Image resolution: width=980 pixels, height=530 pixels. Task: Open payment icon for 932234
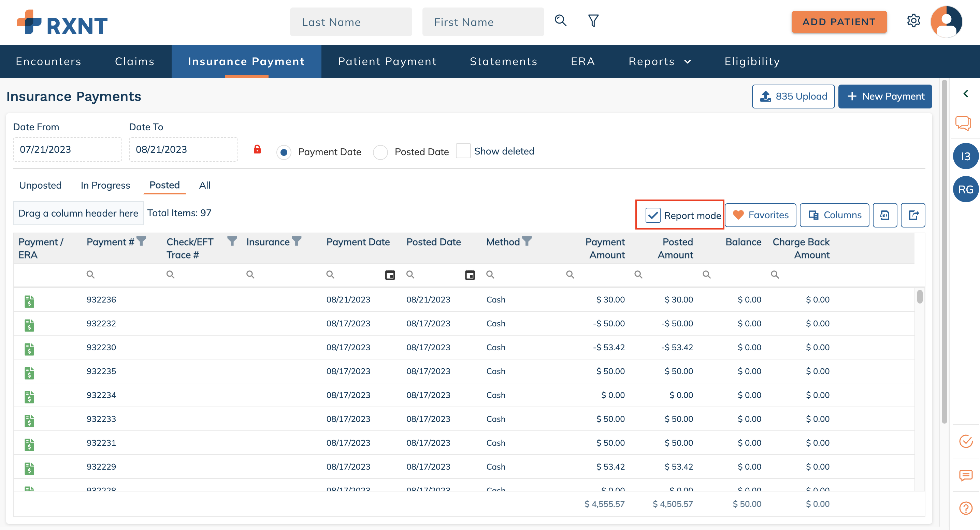click(x=29, y=397)
